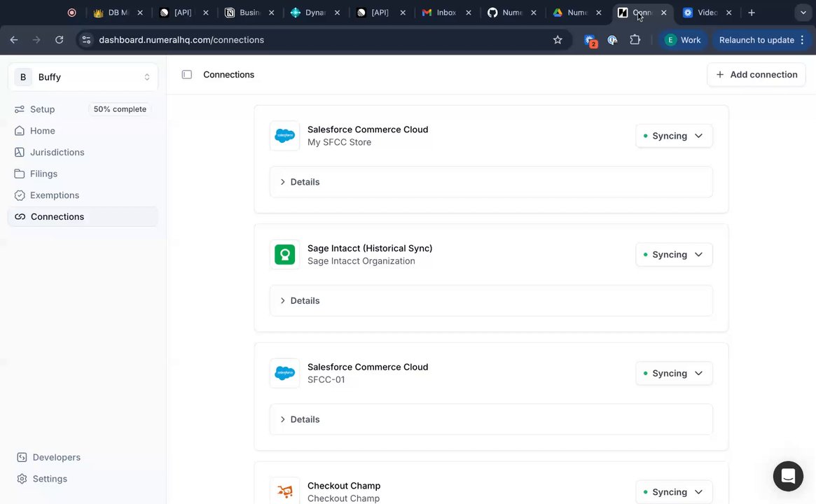The height and width of the screenshot is (504, 816).
Task: Click the My SFCC Store Salesforce logo
Action: point(284,136)
